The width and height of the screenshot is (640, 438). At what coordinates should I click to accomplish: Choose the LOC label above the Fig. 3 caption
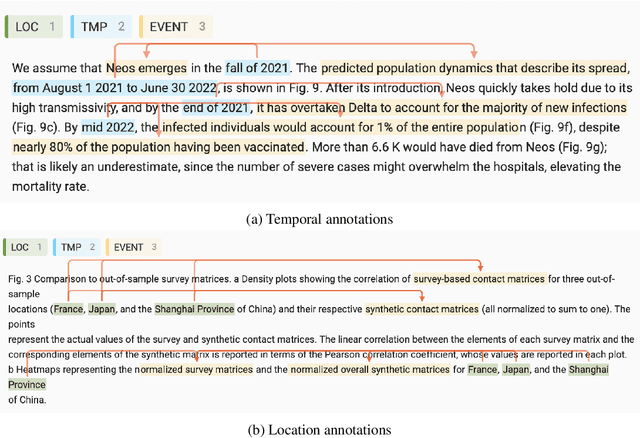28,246
